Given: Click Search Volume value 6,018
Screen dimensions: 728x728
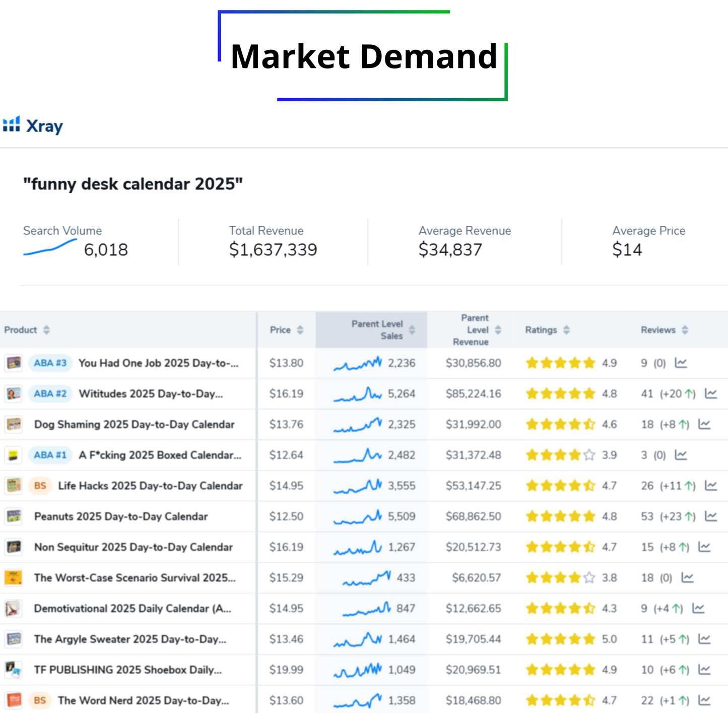Looking at the screenshot, I should 106,250.
